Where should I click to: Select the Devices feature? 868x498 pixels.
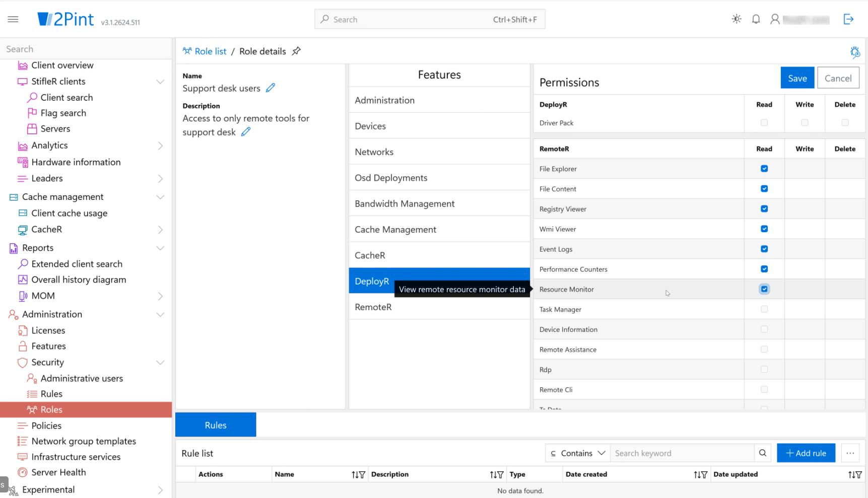439,126
